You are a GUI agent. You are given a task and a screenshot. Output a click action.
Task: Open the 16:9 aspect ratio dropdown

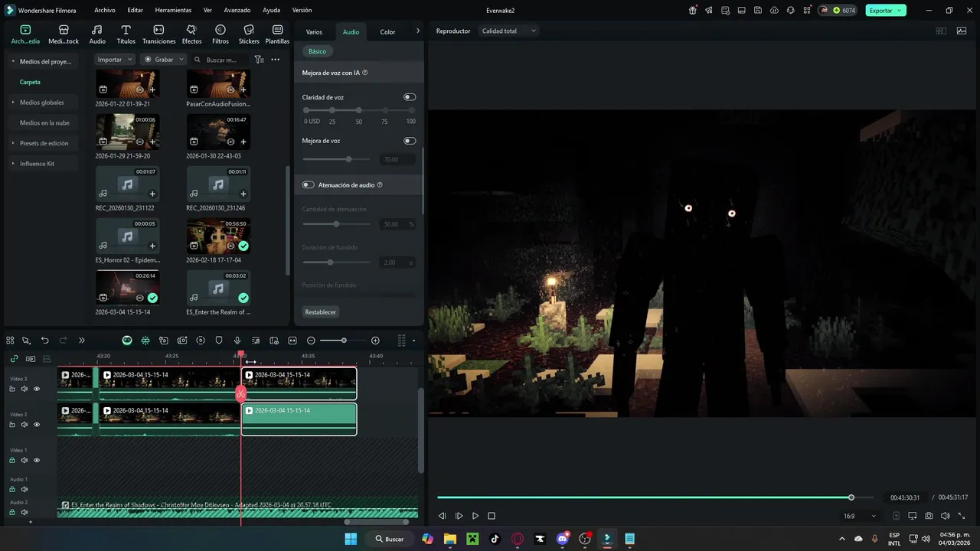(859, 517)
